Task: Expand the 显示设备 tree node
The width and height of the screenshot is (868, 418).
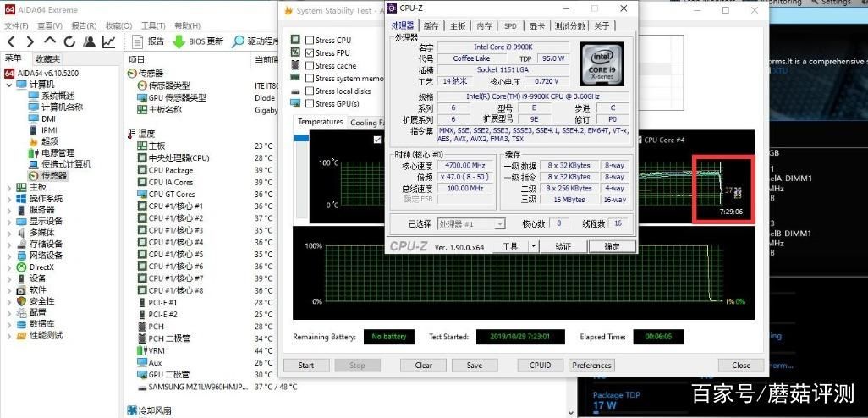Action: coord(8,222)
